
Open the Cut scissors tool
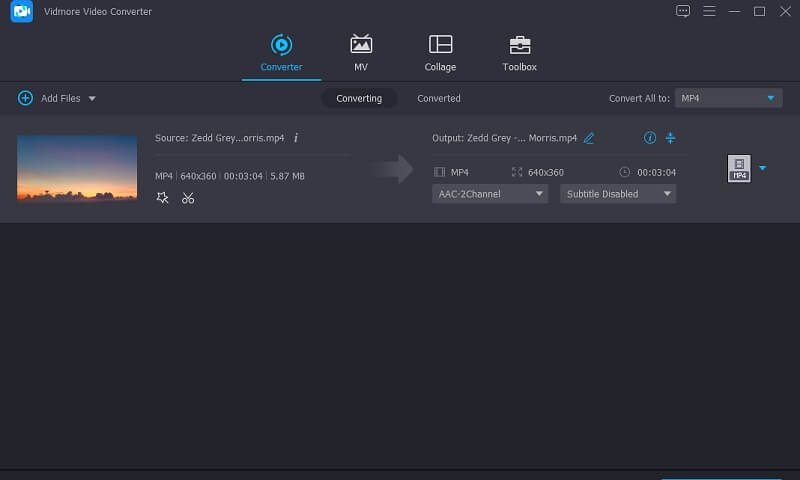(188, 198)
